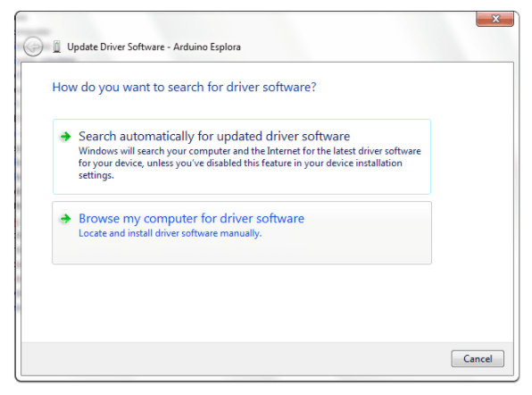This screenshot has height=395, width=532.
Task: Click the 'Arduino Esplora' device name in title
Action: point(207,46)
